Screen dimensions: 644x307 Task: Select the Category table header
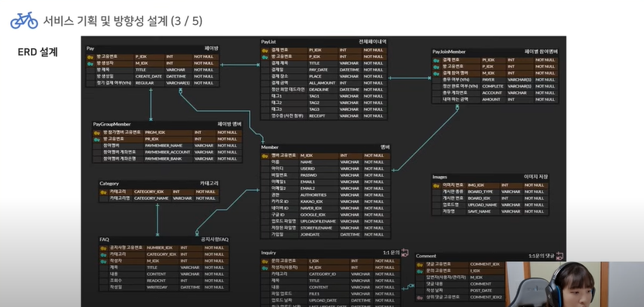pyautogui.click(x=159, y=184)
